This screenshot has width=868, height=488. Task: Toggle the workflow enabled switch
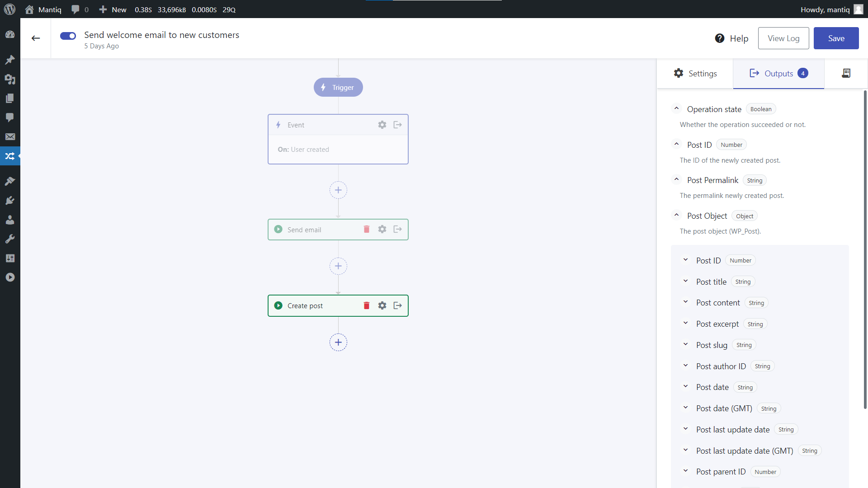point(68,36)
